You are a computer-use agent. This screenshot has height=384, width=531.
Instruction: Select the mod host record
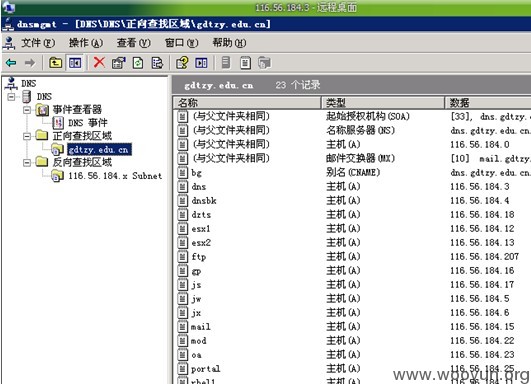[x=198, y=341]
